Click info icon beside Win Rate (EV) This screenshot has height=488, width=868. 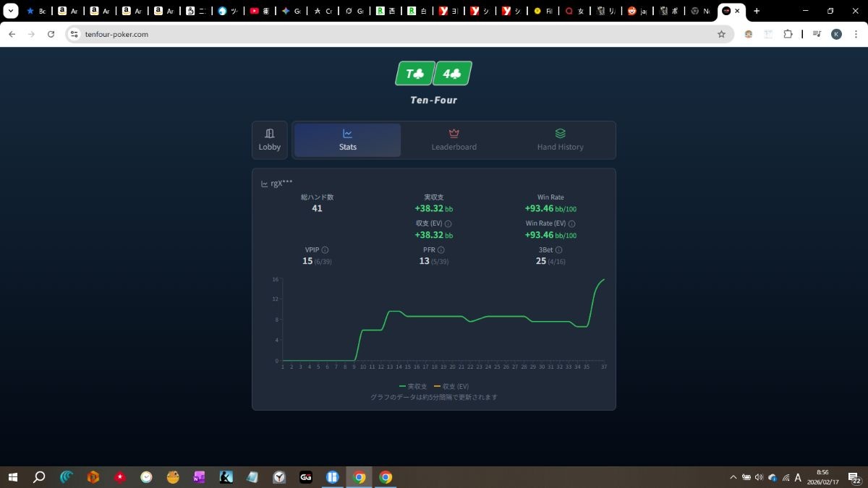(572, 224)
